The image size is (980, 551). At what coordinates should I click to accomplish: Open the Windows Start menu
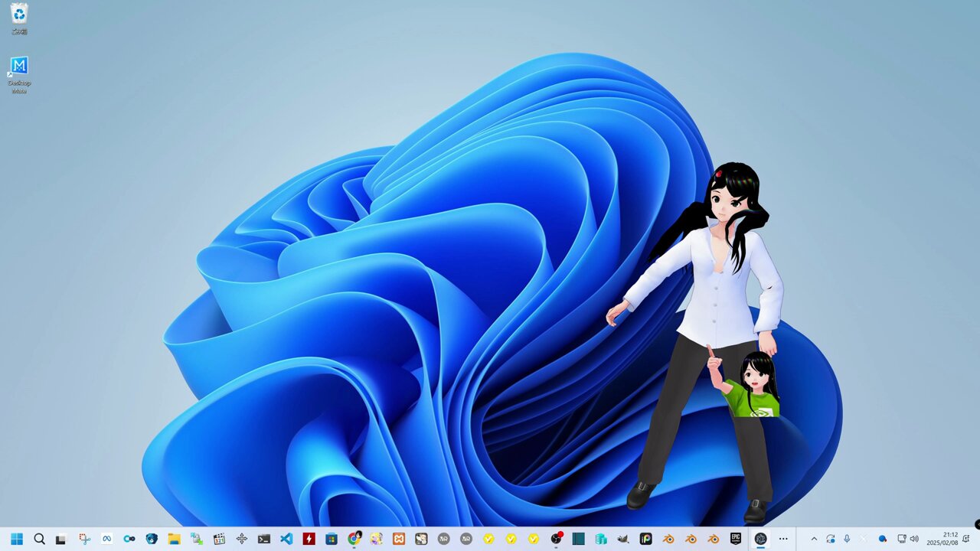(x=17, y=539)
